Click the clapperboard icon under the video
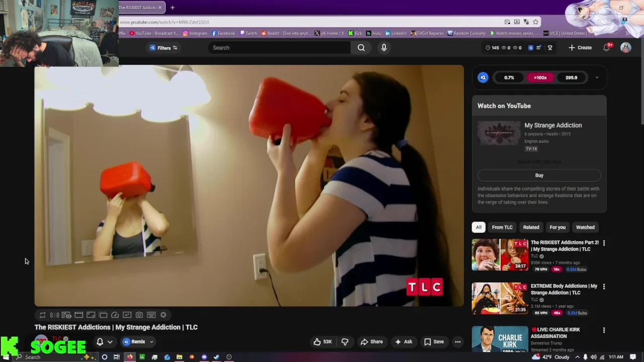 point(78,315)
